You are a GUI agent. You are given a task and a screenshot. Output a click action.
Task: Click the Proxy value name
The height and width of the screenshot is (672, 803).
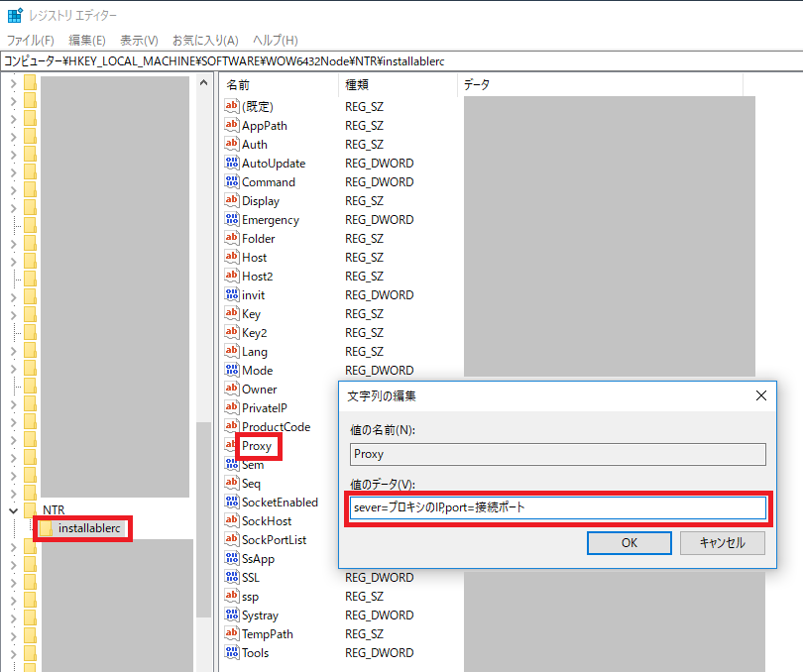pyautogui.click(x=257, y=446)
